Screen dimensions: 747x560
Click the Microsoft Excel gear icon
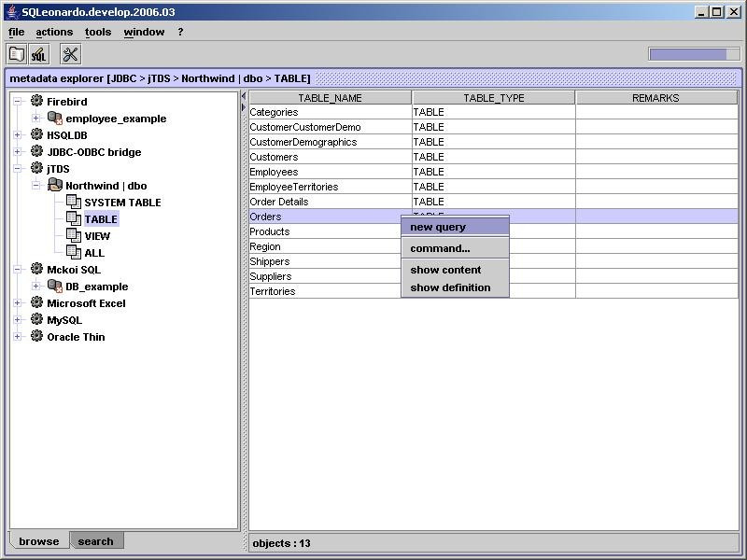point(36,302)
